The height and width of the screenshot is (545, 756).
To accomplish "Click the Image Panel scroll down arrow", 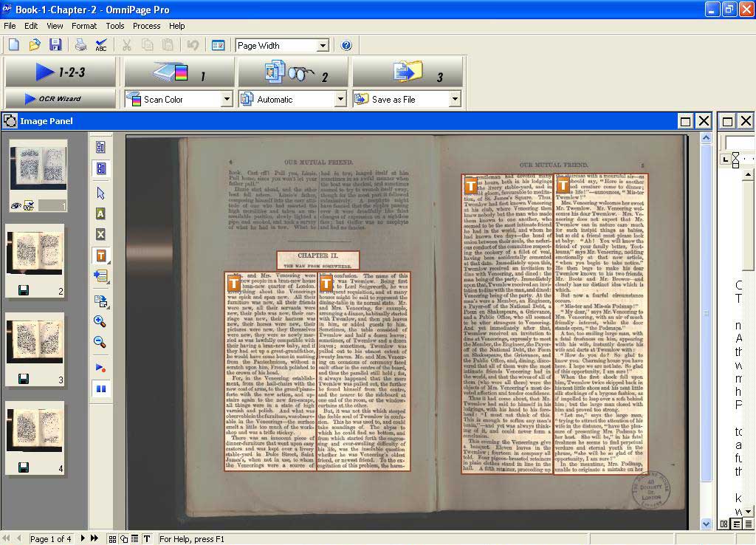I will (707, 524).
